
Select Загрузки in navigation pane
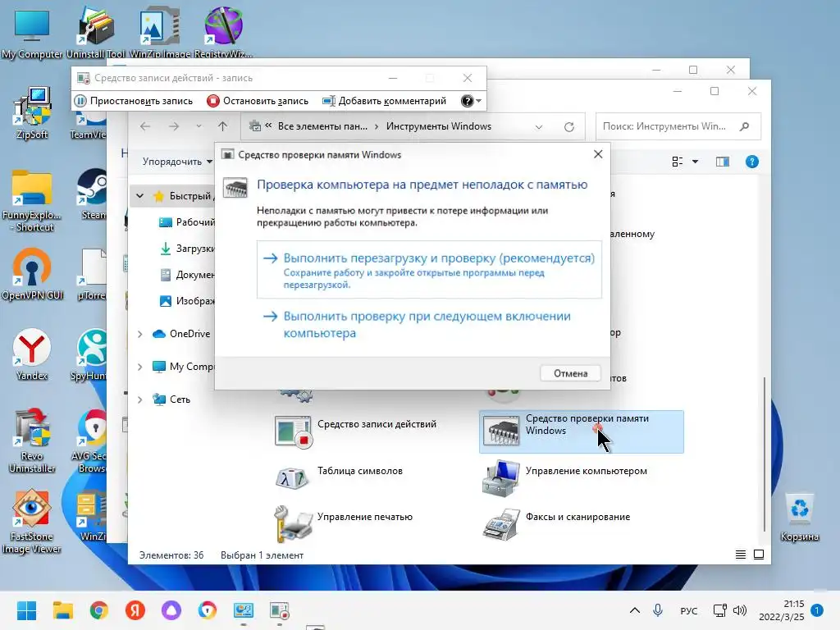coord(187,249)
